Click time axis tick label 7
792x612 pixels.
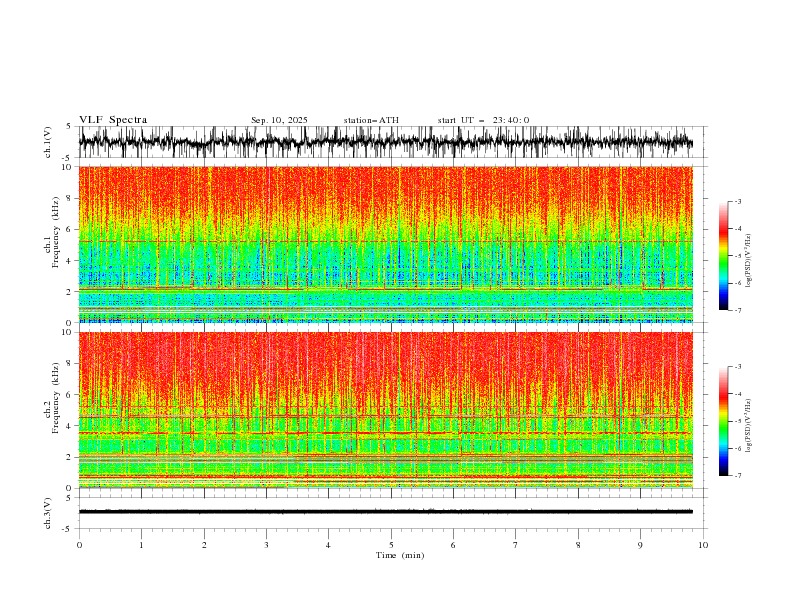click(x=516, y=545)
